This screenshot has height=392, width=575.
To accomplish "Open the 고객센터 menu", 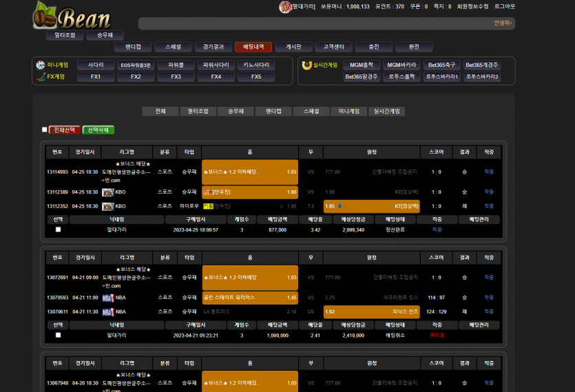I will [334, 47].
